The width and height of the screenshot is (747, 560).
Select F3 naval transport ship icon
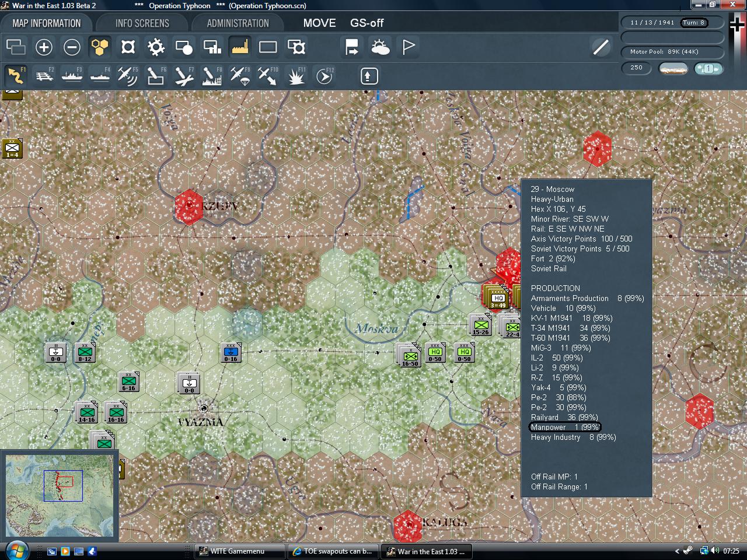[x=72, y=76]
